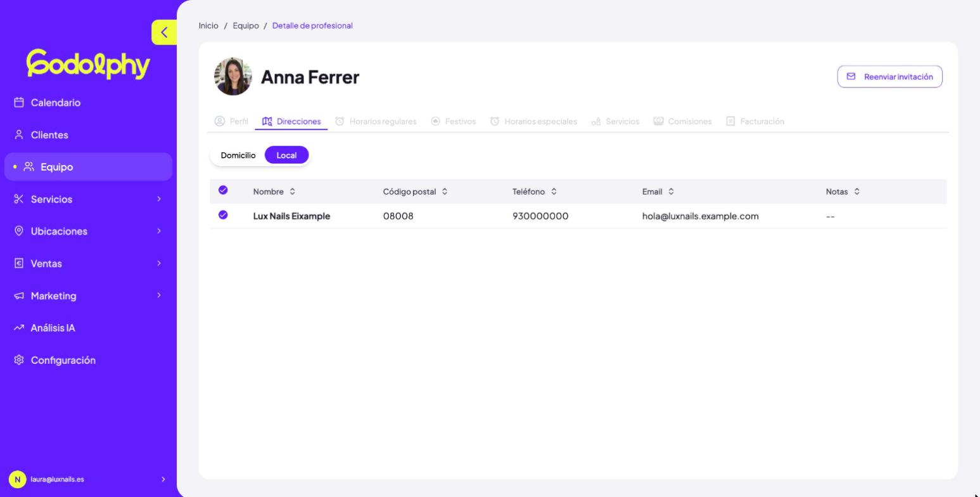Screen dimensions: 980x497
Task: Click the location pin icon for Ubicaciones
Action: [19, 231]
